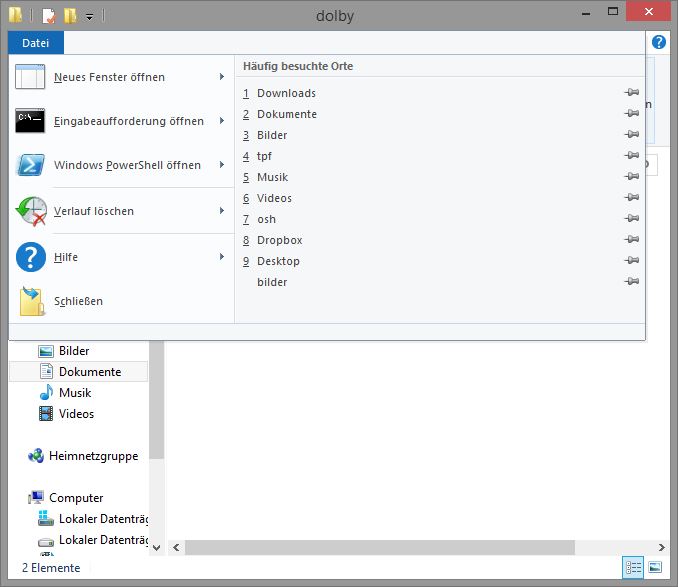Open Videos from frequent places list
The image size is (678, 587).
274,198
